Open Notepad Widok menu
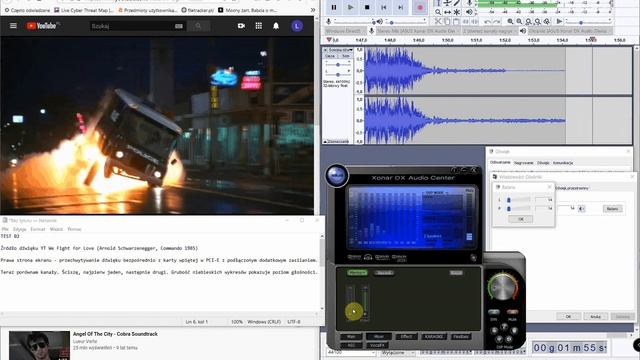This screenshot has height=360, width=640. pos(56,229)
